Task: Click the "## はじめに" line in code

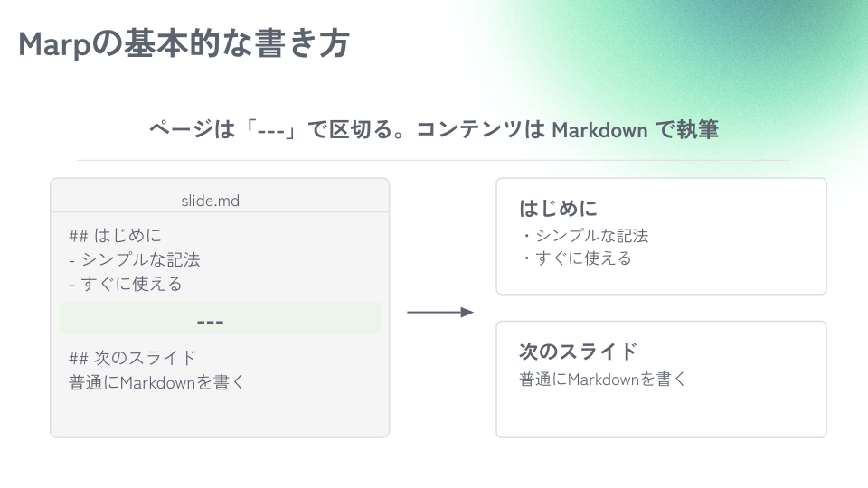Action: pos(115,237)
